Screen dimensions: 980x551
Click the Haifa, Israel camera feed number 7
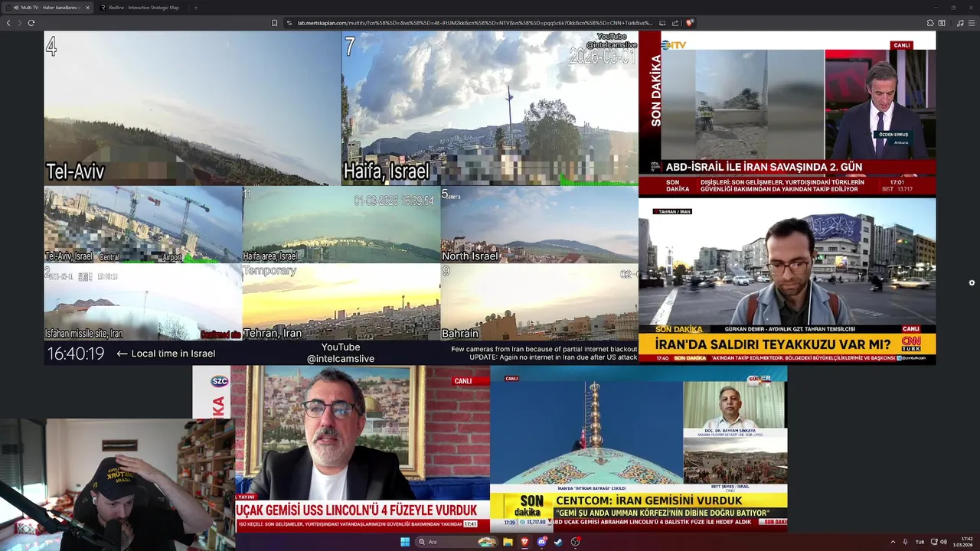(x=490, y=108)
